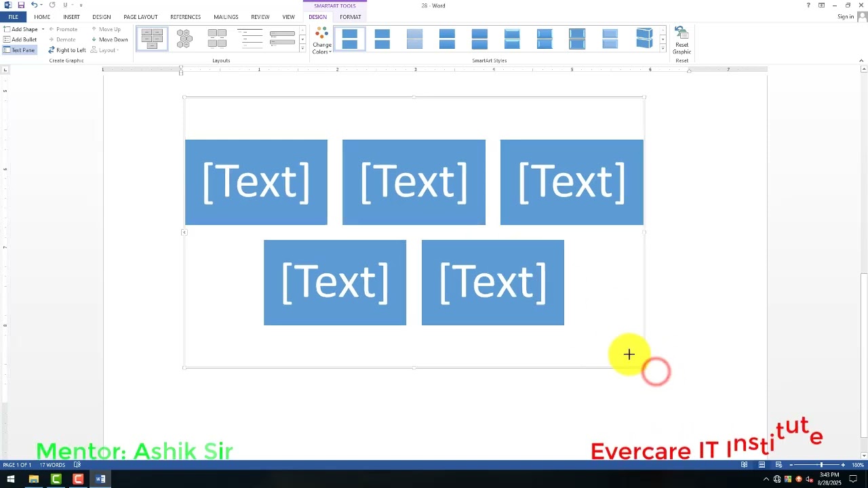The image size is (868, 488).
Task: Switch to Web Layout view
Action: 778,465
